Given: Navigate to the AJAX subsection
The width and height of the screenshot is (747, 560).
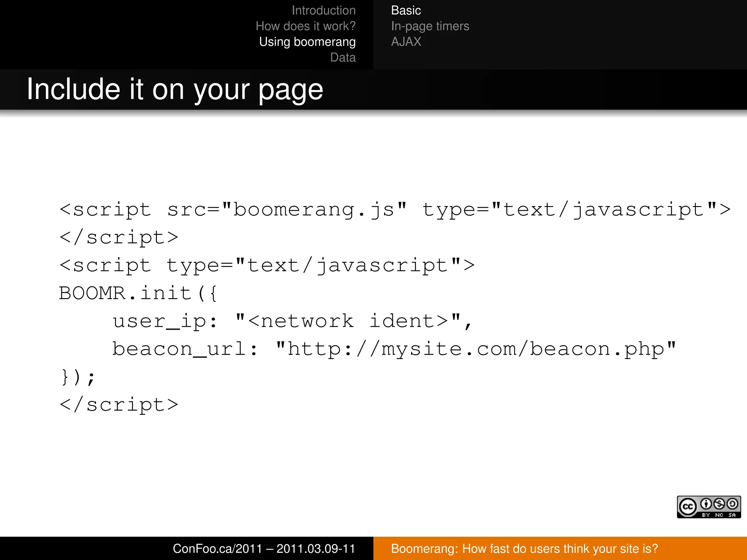Looking at the screenshot, I should (x=406, y=42).
